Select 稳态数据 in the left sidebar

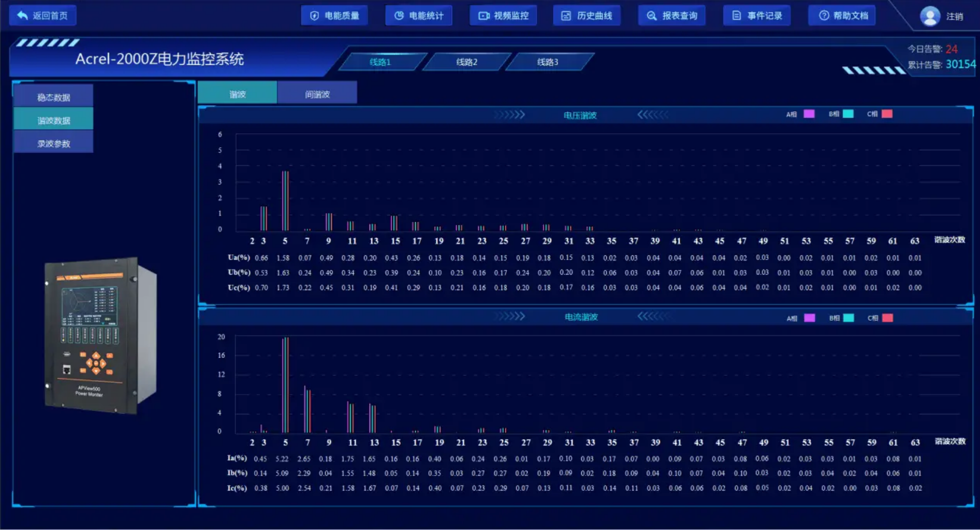(x=53, y=97)
